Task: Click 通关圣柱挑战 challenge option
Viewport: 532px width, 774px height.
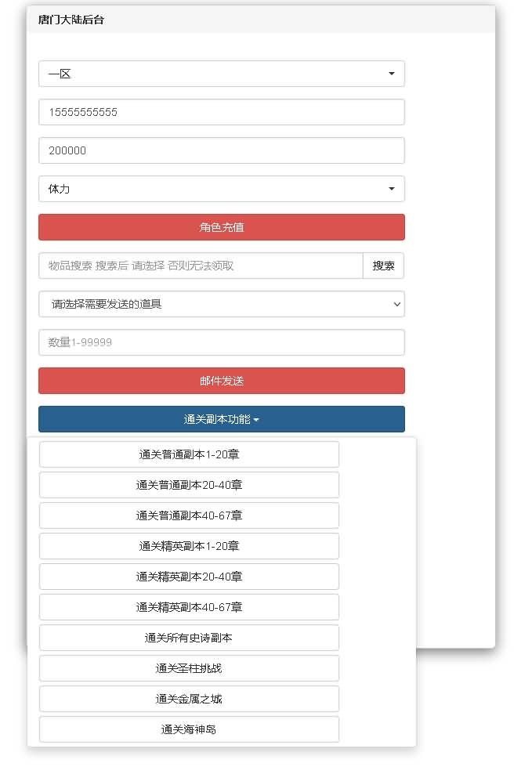Action: [188, 667]
